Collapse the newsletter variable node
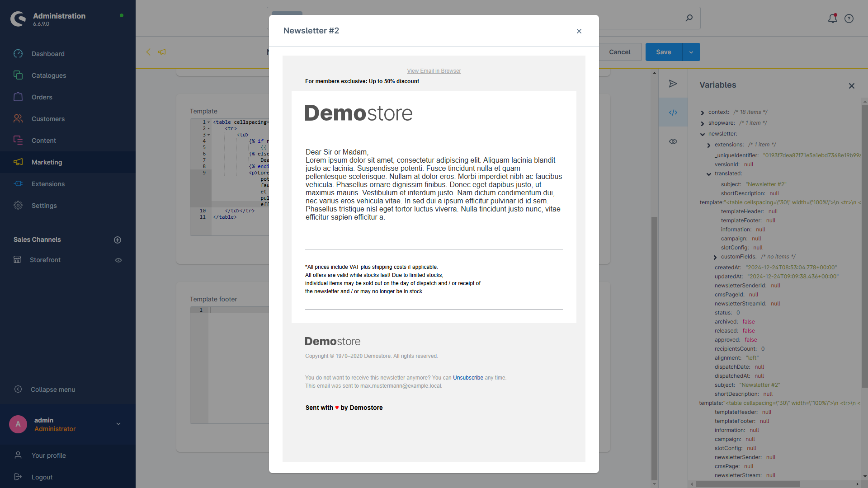 (x=703, y=134)
